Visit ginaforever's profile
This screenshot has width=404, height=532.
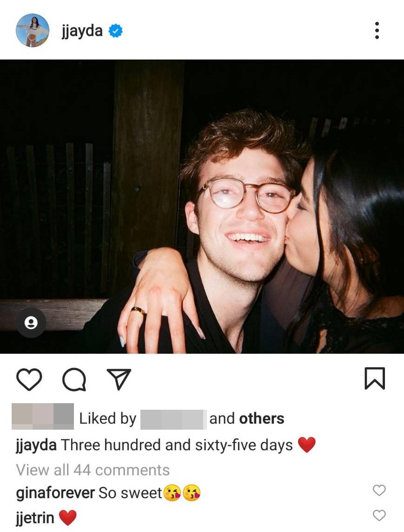[x=55, y=493]
